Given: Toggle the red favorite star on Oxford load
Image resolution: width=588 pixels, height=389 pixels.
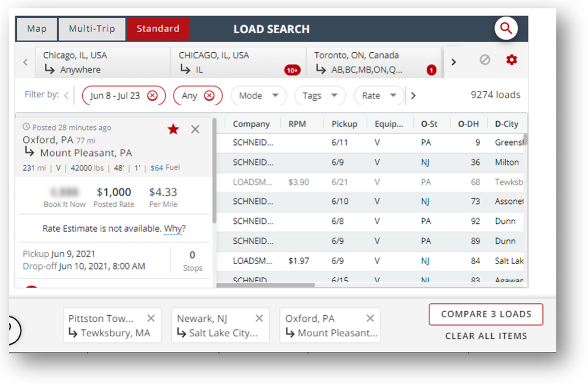Looking at the screenshot, I should [174, 129].
